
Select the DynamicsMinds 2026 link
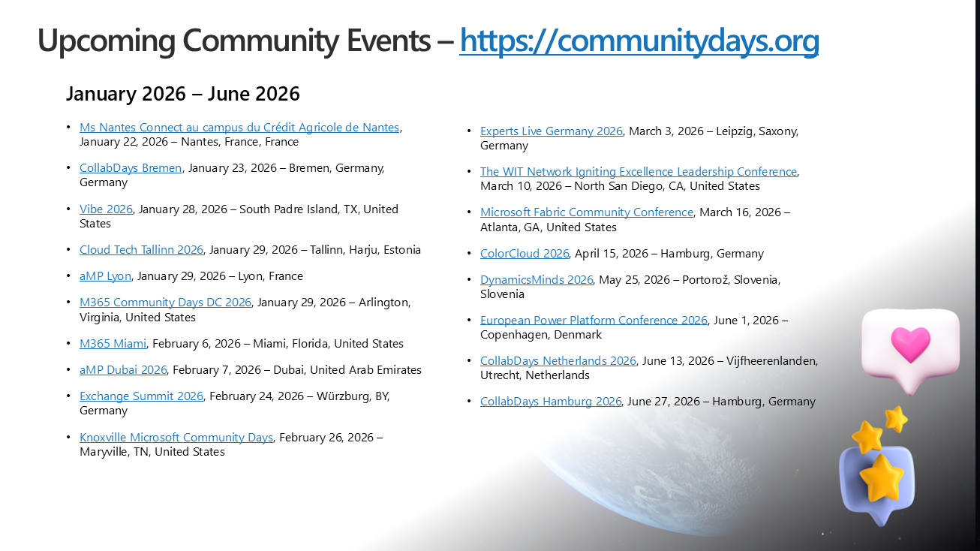(537, 280)
